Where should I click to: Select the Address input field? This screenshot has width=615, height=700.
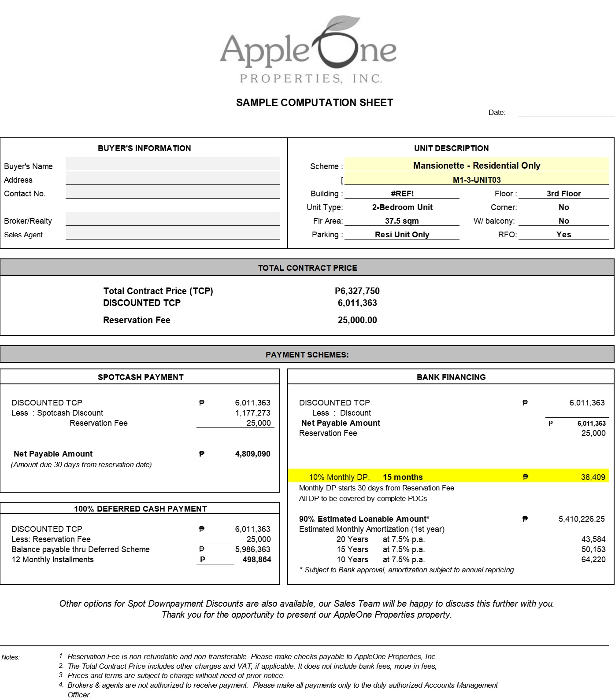pos(173,178)
